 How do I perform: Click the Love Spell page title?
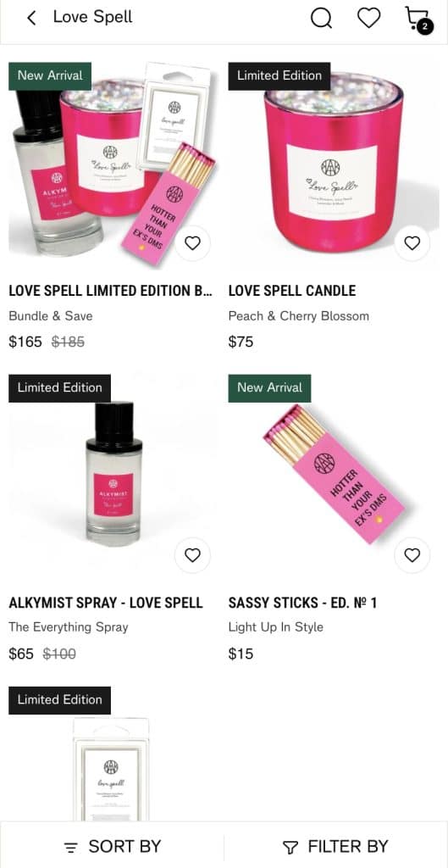[x=93, y=17]
